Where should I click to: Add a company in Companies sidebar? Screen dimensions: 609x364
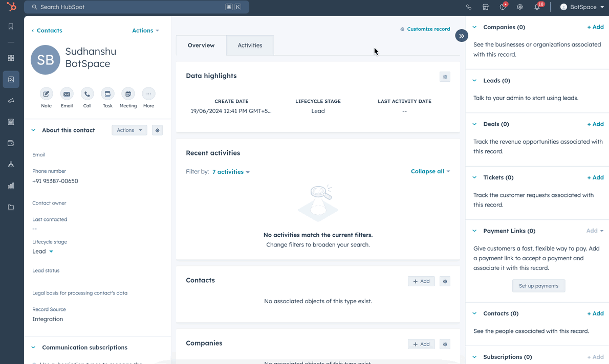tap(595, 27)
